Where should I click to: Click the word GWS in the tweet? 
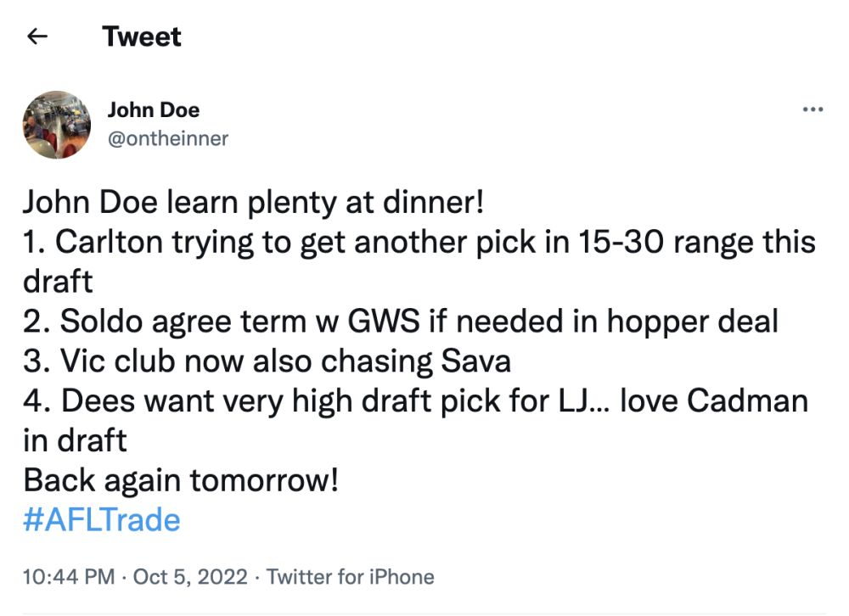click(384, 321)
